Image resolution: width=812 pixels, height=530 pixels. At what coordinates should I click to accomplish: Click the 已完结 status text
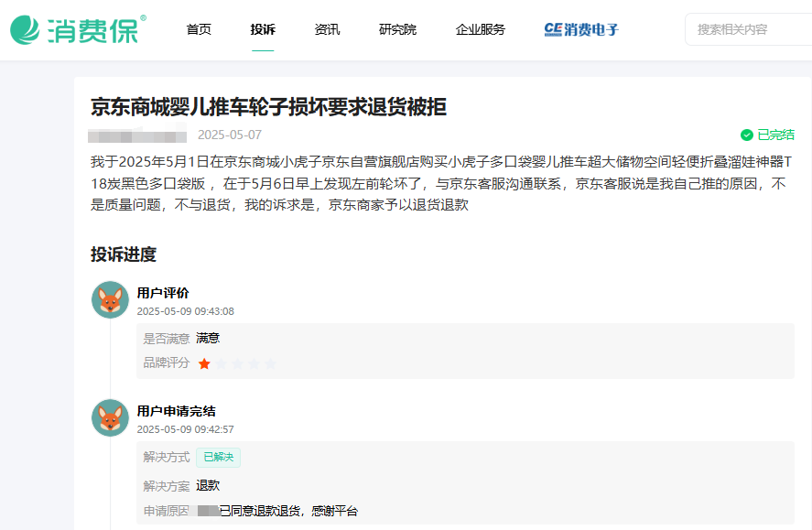tap(775, 135)
